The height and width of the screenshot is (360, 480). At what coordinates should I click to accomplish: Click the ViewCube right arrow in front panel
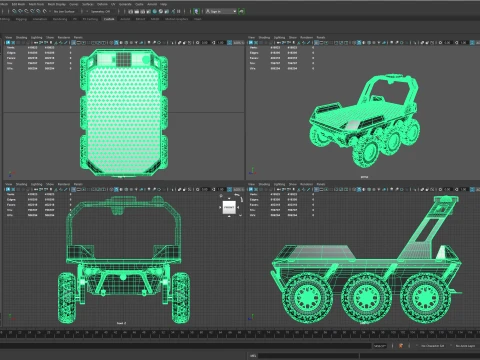pyautogui.click(x=238, y=207)
